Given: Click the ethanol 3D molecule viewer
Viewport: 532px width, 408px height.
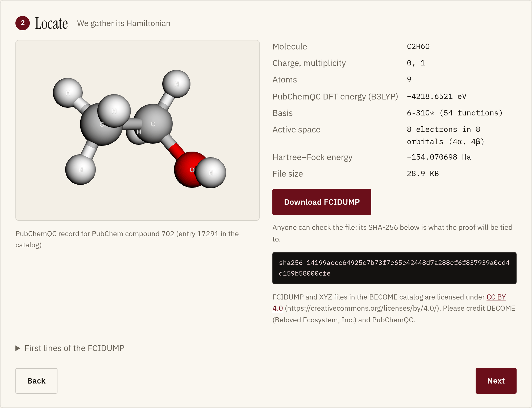Looking at the screenshot, I should click(138, 130).
